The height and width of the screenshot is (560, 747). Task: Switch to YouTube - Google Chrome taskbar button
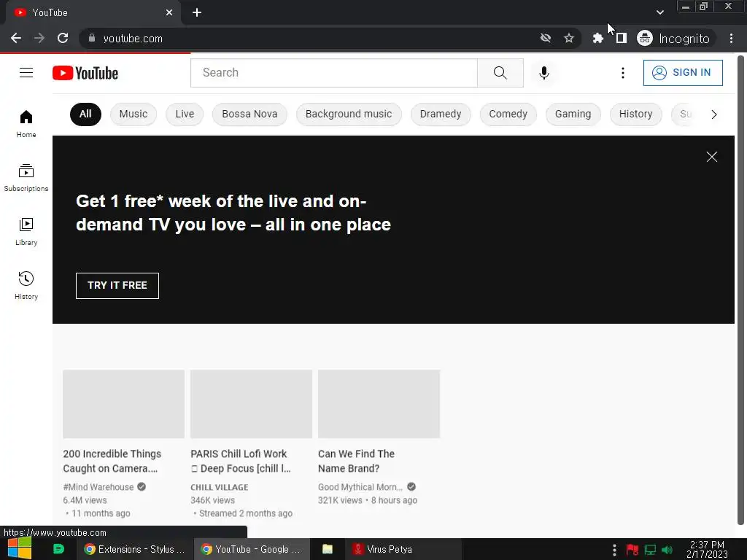252,549
